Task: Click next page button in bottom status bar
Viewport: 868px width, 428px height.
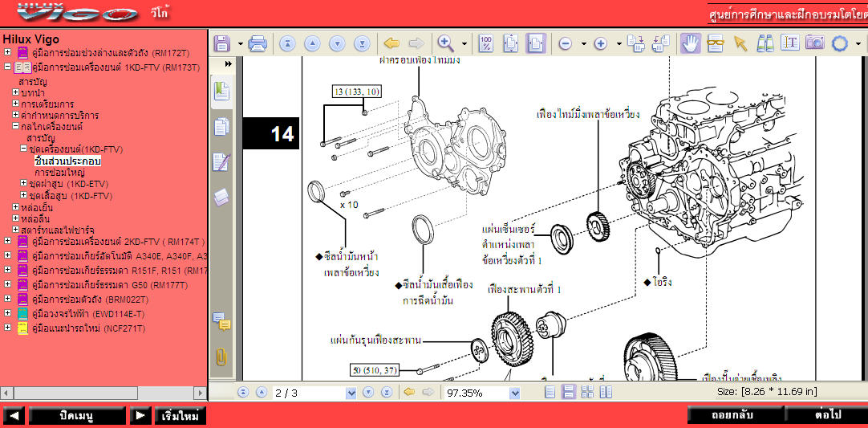Action: [367, 393]
